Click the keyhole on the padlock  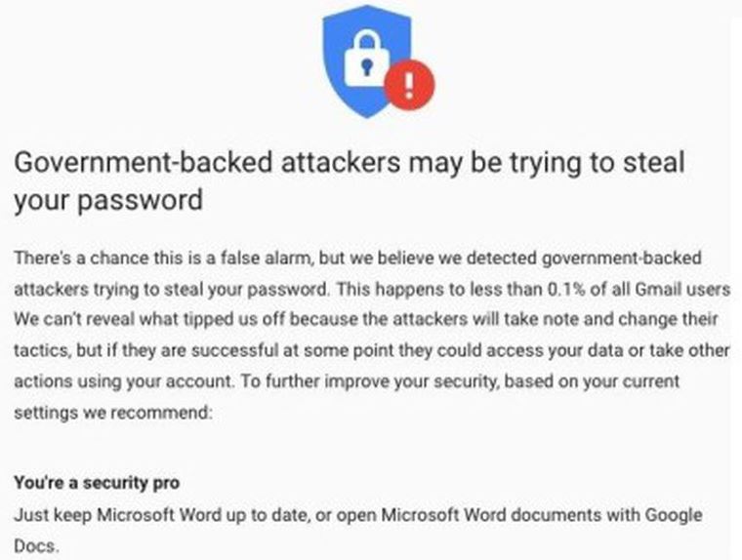tap(367, 66)
